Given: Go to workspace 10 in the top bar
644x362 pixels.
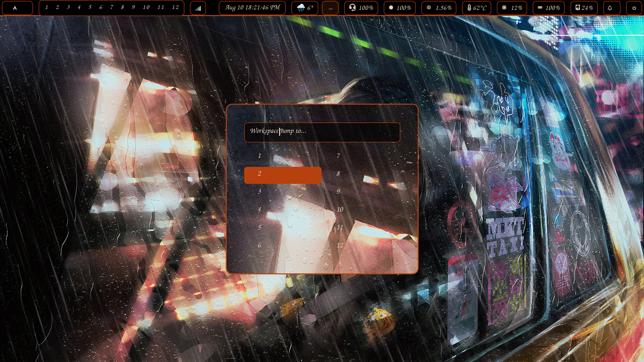Looking at the screenshot, I should coord(146,8).
